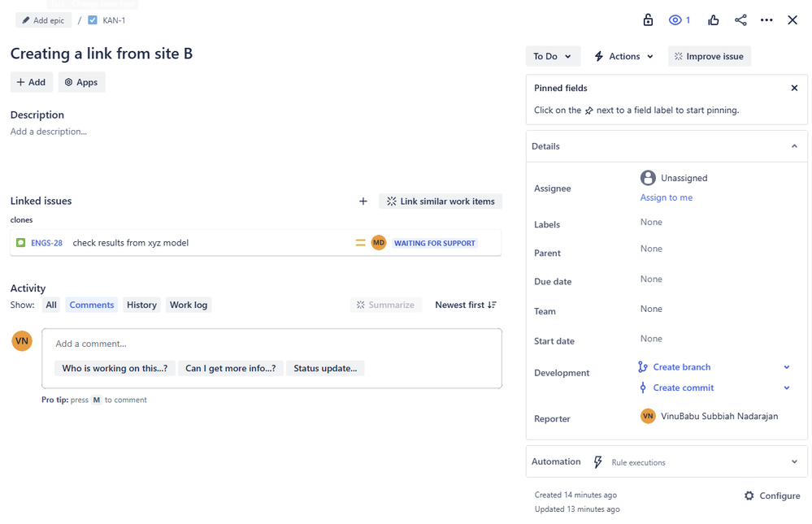Dismiss the Pinned fields panel
The height and width of the screenshot is (524, 812).
[794, 88]
